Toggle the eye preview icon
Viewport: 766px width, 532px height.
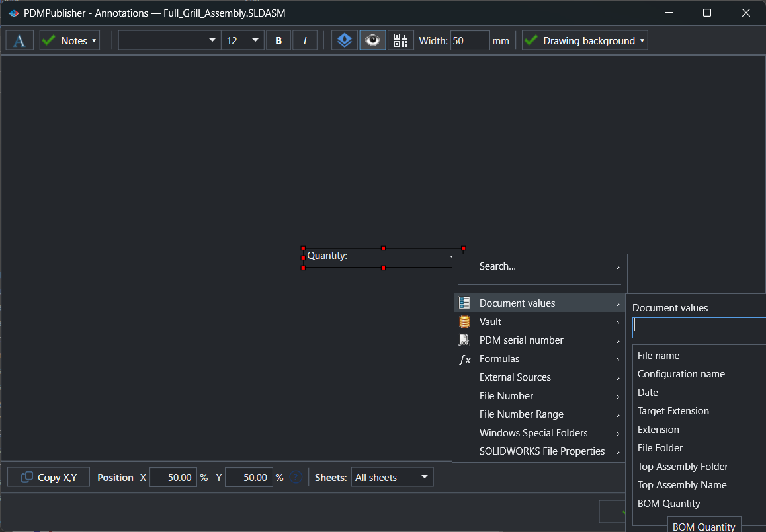click(372, 40)
